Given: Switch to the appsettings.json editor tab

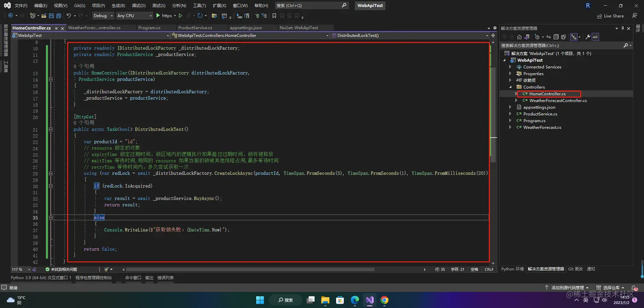Looking at the screenshot, I should 246,28.
